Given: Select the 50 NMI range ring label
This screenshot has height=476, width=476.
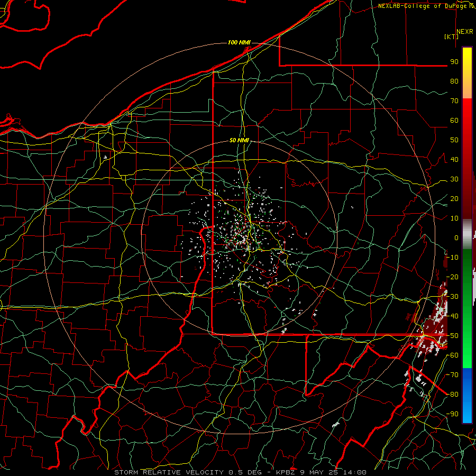Looking at the screenshot, I should pyautogui.click(x=239, y=140).
